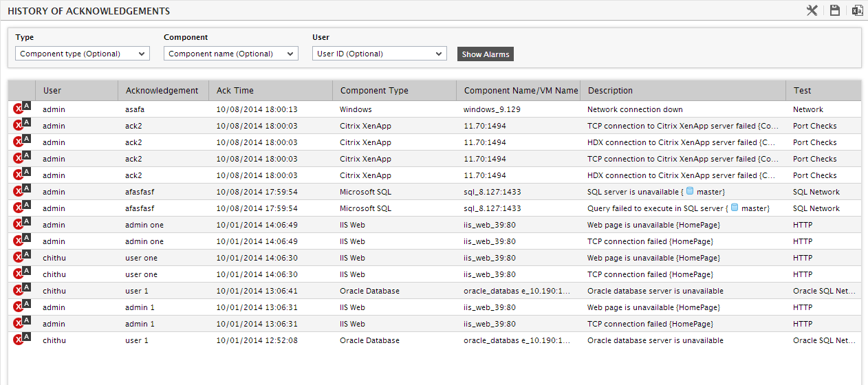Sort by the Ack Time column header
Screen dimensions: 868x385
(235, 90)
